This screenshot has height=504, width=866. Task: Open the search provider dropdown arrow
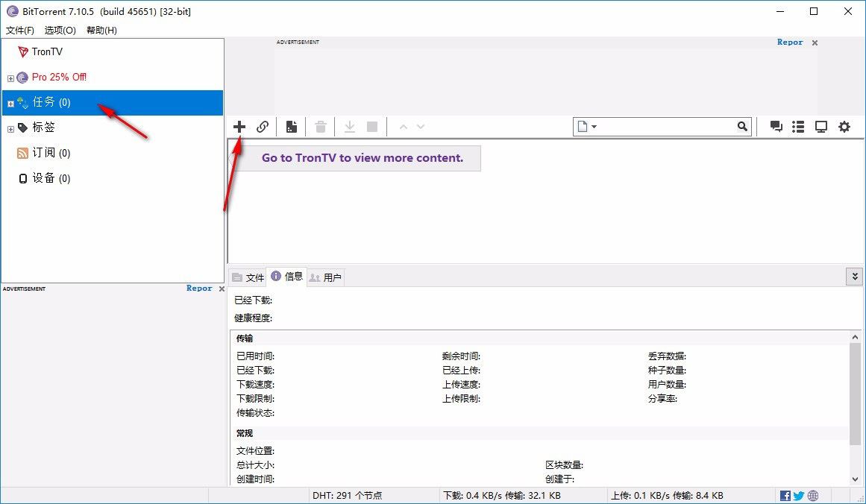594,127
